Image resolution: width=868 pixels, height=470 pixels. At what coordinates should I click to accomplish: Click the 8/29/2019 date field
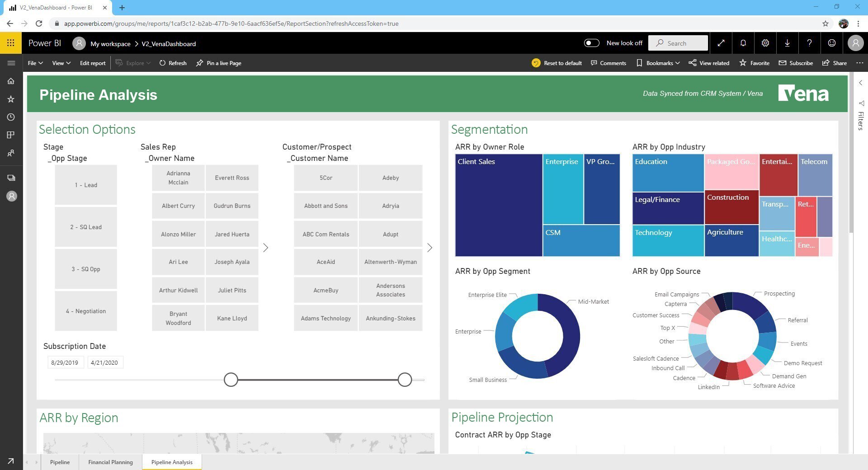coord(65,362)
